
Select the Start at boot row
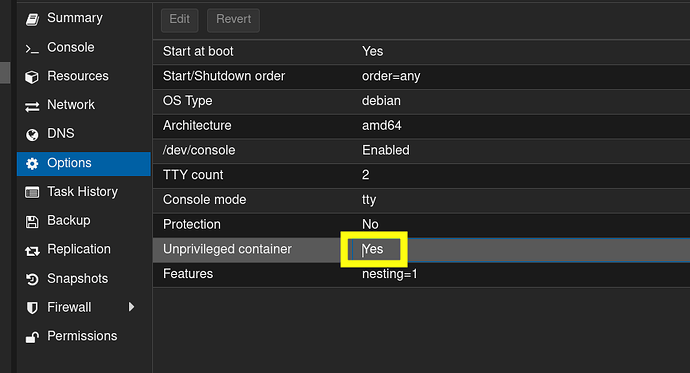pyautogui.click(x=422, y=51)
